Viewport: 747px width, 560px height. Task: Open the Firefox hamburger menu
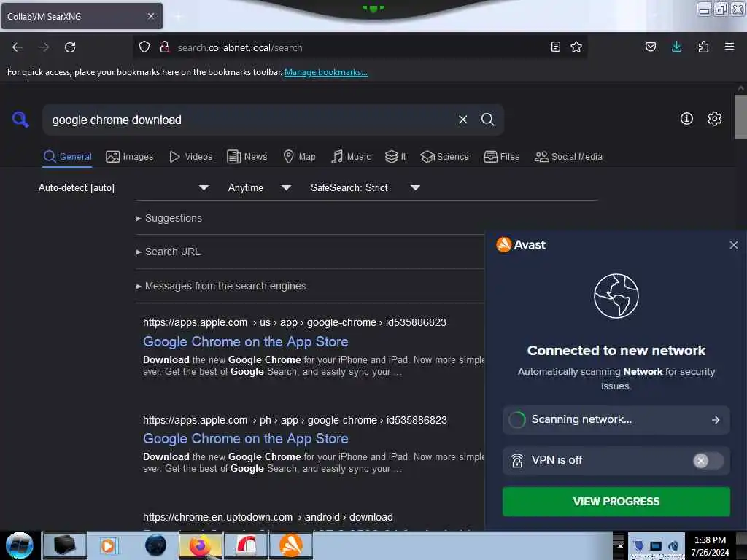[x=729, y=47]
